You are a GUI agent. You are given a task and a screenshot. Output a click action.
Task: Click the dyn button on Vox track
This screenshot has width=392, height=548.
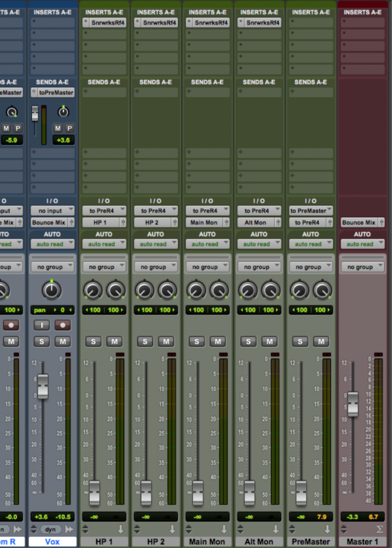click(x=51, y=529)
